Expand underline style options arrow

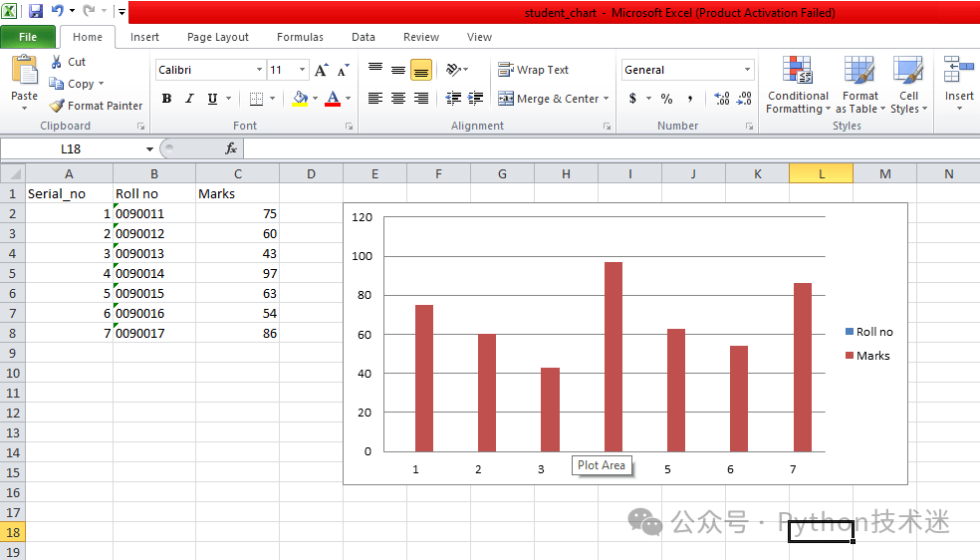coord(229,99)
